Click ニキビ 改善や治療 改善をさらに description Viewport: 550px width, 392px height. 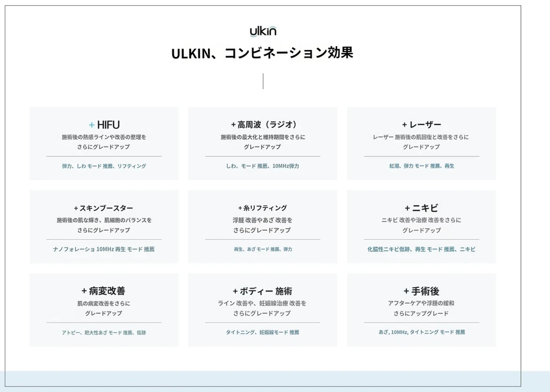(421, 220)
